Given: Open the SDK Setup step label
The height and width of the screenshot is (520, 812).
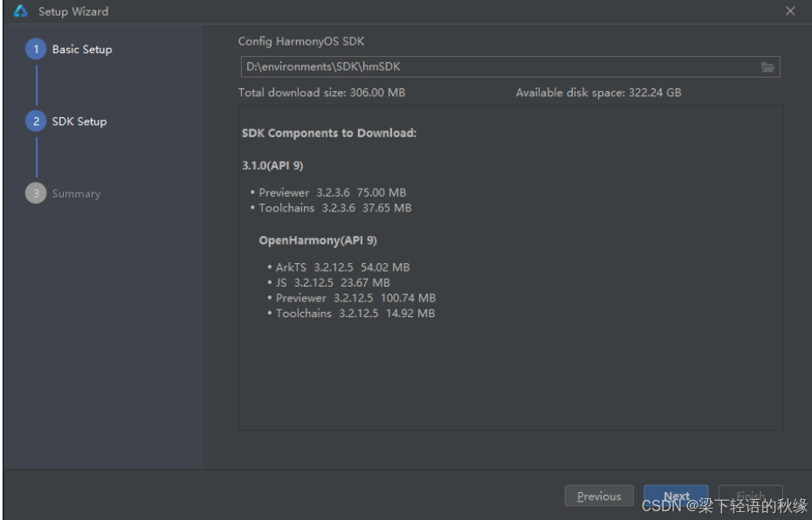Looking at the screenshot, I should [79, 121].
